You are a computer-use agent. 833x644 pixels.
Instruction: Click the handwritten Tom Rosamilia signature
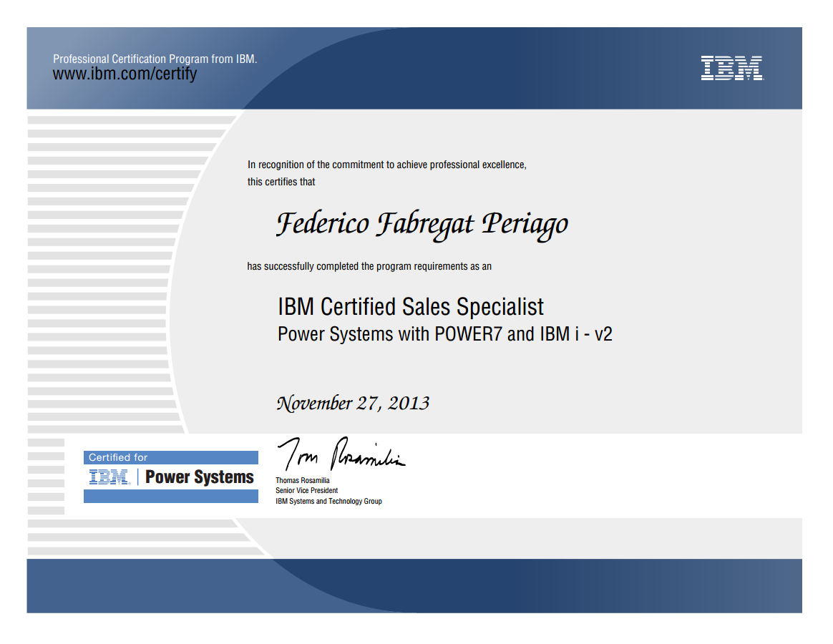coord(341,454)
